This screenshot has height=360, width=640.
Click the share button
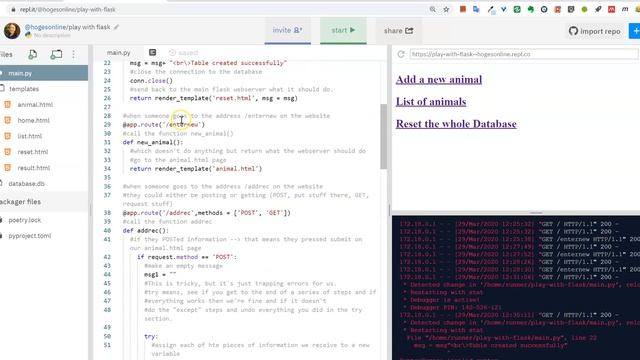398,31
